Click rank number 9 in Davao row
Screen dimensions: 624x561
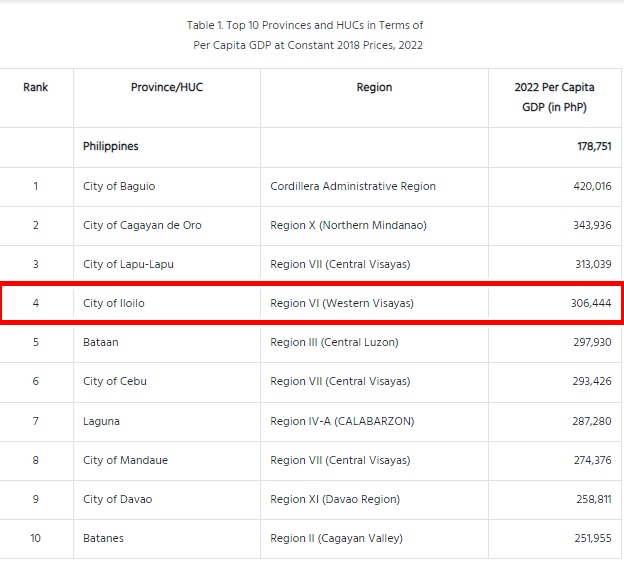tap(36, 499)
